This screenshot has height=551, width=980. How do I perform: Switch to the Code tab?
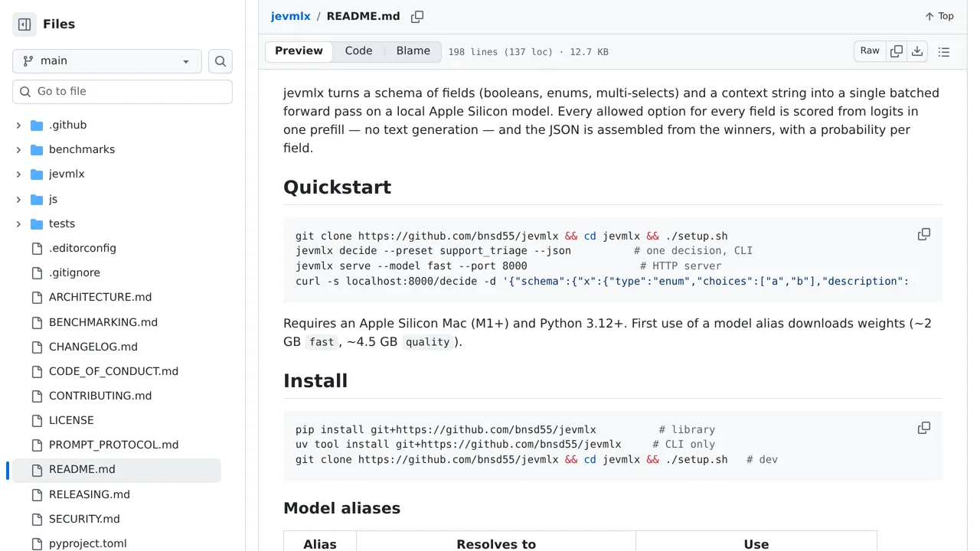tap(358, 51)
